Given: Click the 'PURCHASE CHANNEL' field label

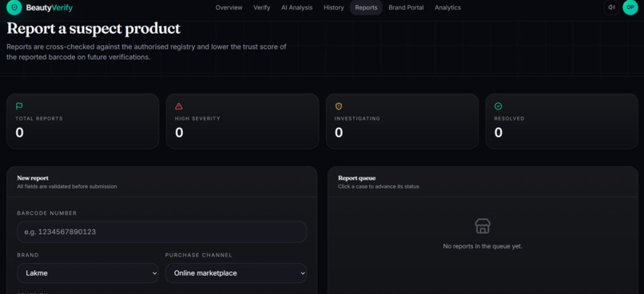Looking at the screenshot, I should coord(199,255).
